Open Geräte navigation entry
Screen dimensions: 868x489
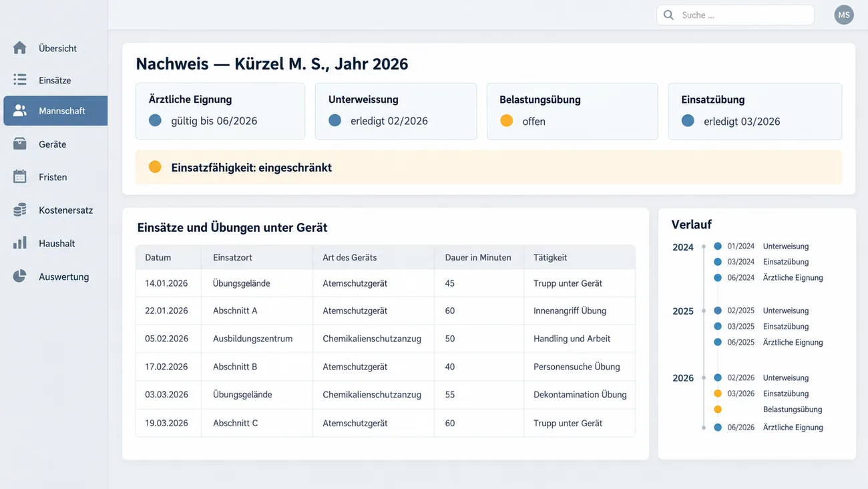[x=55, y=144]
